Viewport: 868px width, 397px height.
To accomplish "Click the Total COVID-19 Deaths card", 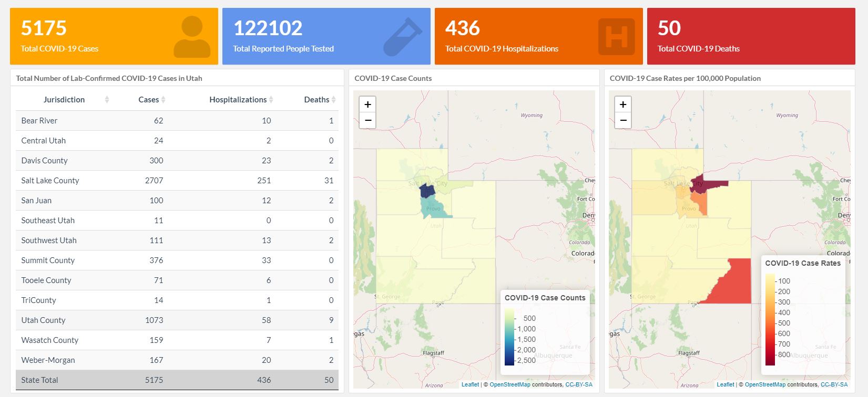I will point(751,36).
